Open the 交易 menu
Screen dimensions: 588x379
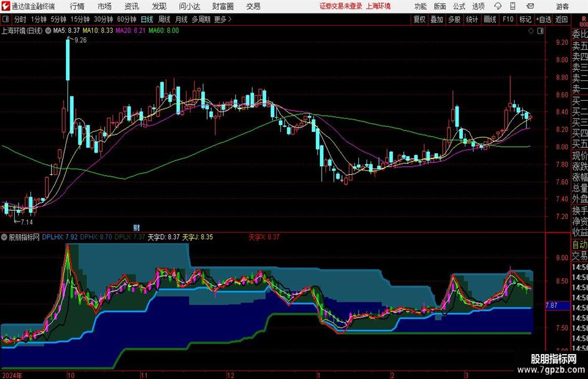click(253, 6)
